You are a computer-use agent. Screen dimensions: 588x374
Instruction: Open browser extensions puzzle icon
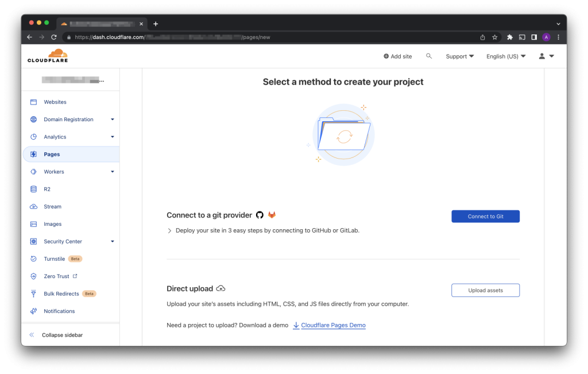[x=509, y=37]
